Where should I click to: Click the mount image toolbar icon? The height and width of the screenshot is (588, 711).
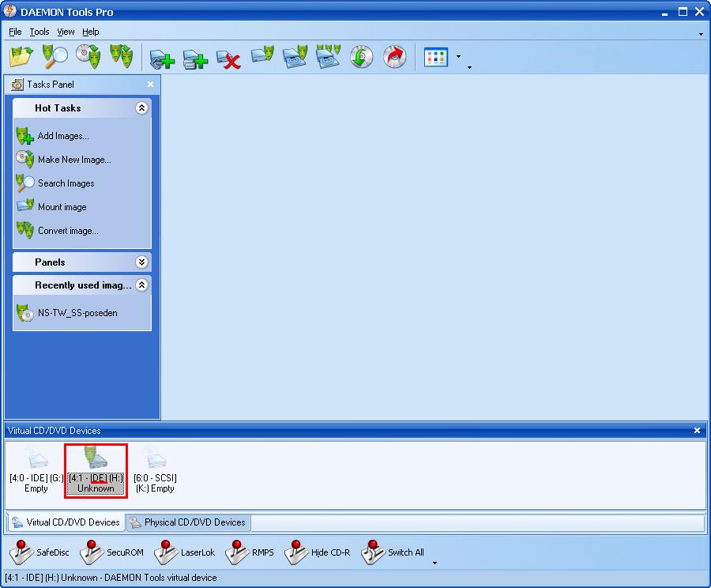(x=262, y=55)
